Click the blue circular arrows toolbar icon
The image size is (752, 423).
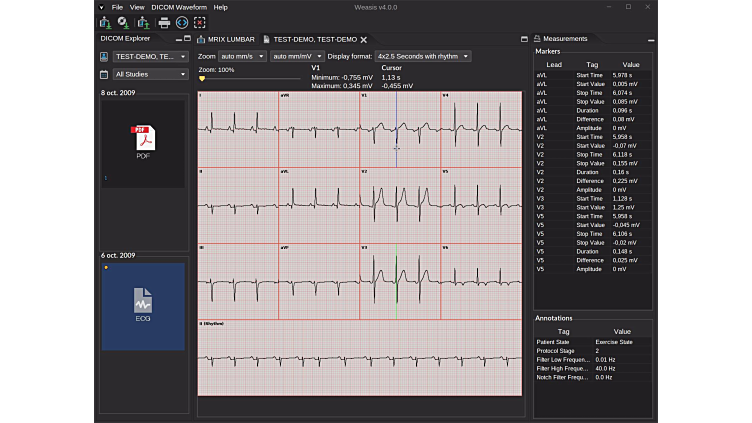tap(182, 22)
